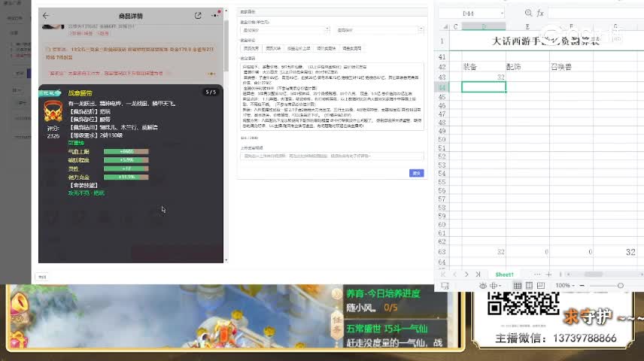
Task: Click the single-line input below the text area
Action: [332, 156]
